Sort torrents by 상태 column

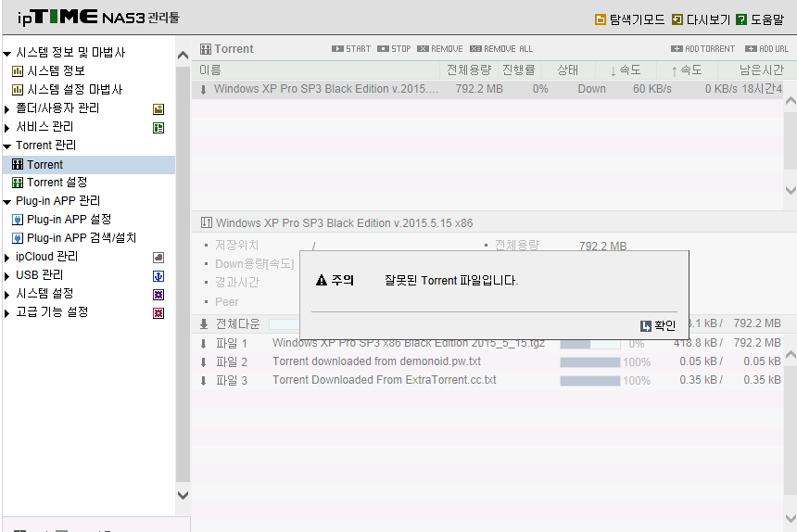(568, 70)
